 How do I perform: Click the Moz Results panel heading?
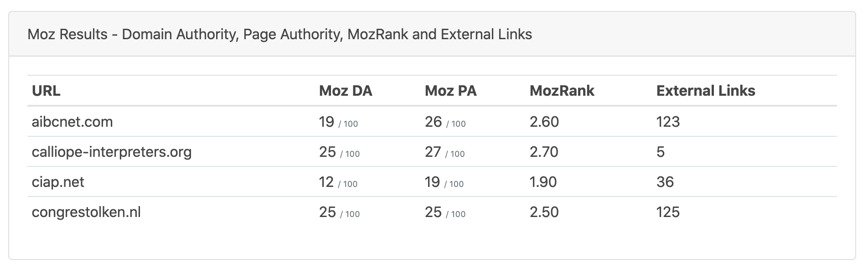click(x=279, y=34)
